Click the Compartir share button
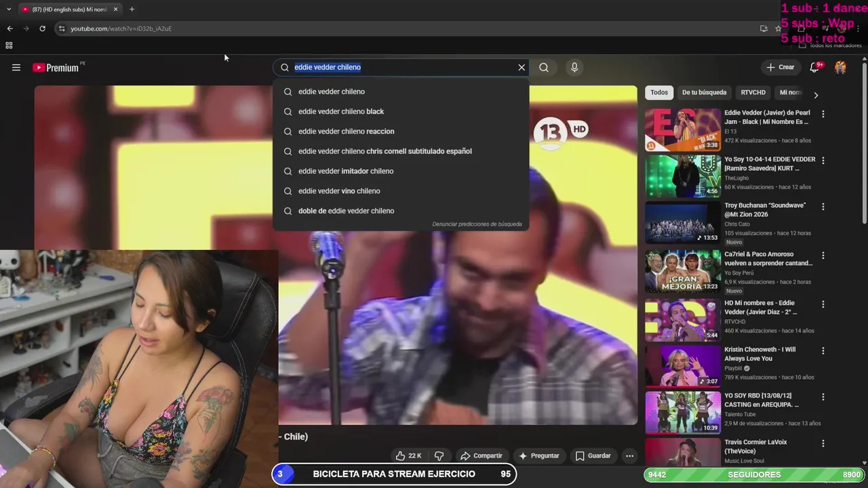Viewport: 868px width, 488px height. tap(481, 455)
